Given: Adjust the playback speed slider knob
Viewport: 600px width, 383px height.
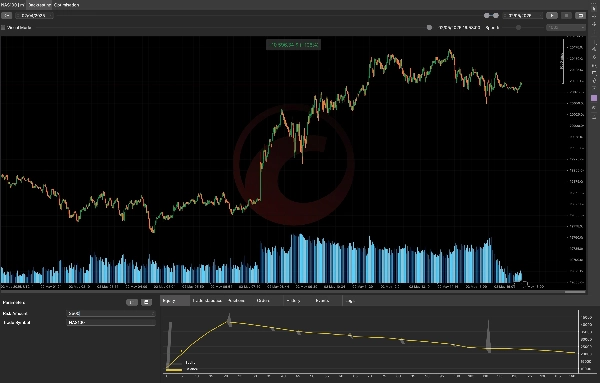Looking at the screenshot, I should click(518, 28).
